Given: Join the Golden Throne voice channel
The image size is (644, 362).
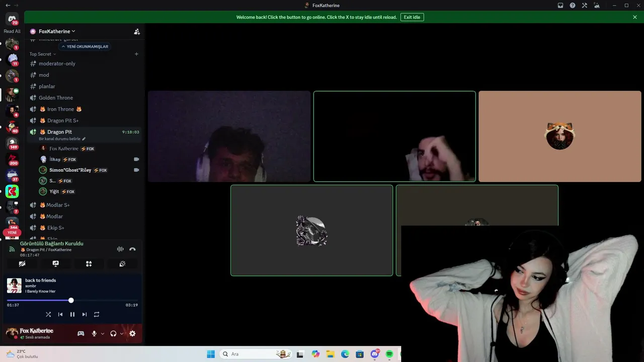Looking at the screenshot, I should [84, 98].
